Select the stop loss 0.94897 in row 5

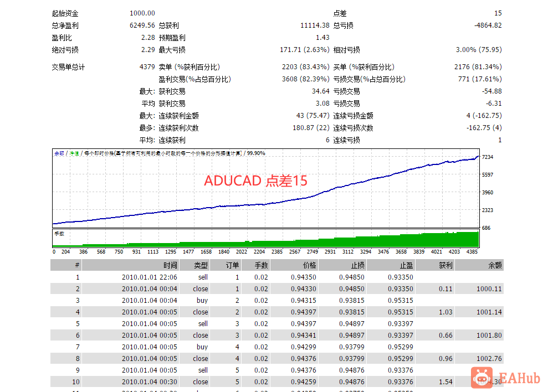(352, 324)
